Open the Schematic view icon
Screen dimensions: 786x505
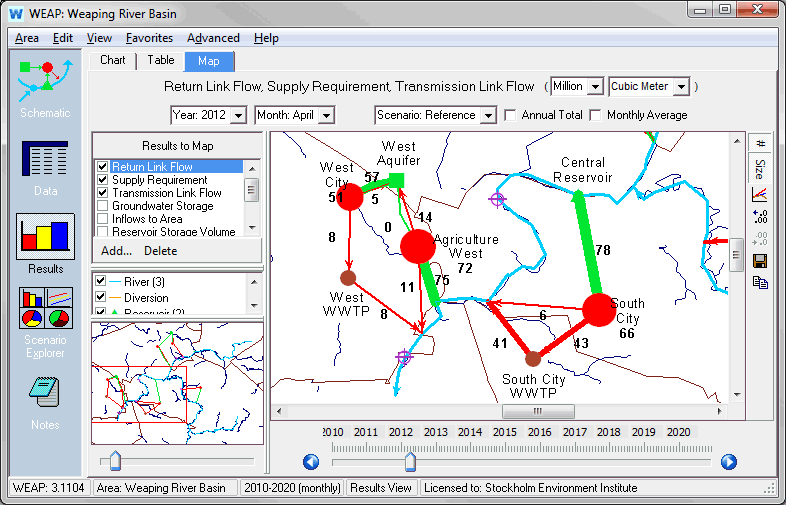45,82
